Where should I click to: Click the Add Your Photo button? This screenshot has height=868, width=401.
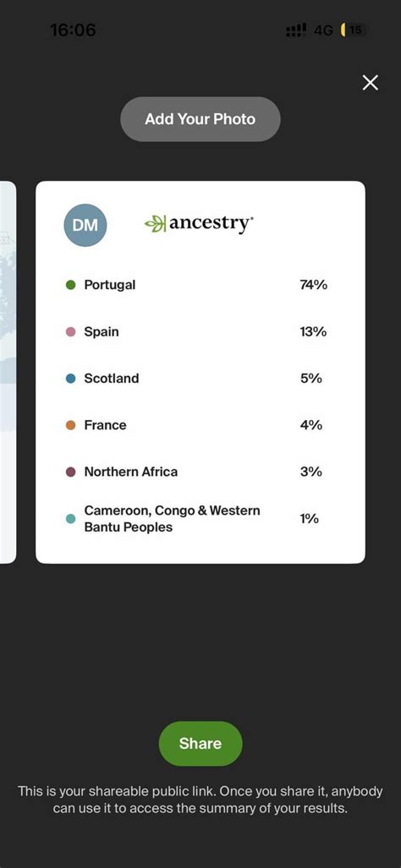(200, 119)
